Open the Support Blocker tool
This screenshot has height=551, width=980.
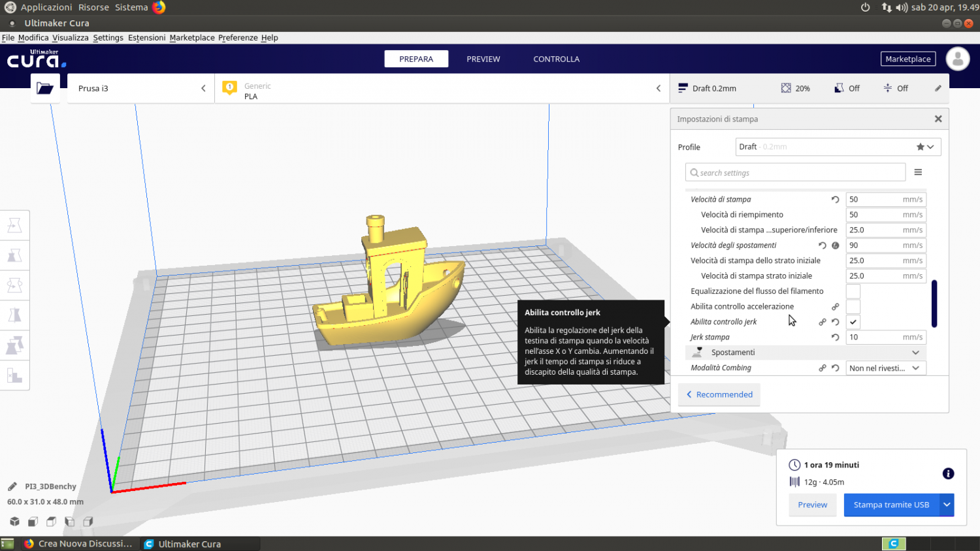tap(14, 375)
